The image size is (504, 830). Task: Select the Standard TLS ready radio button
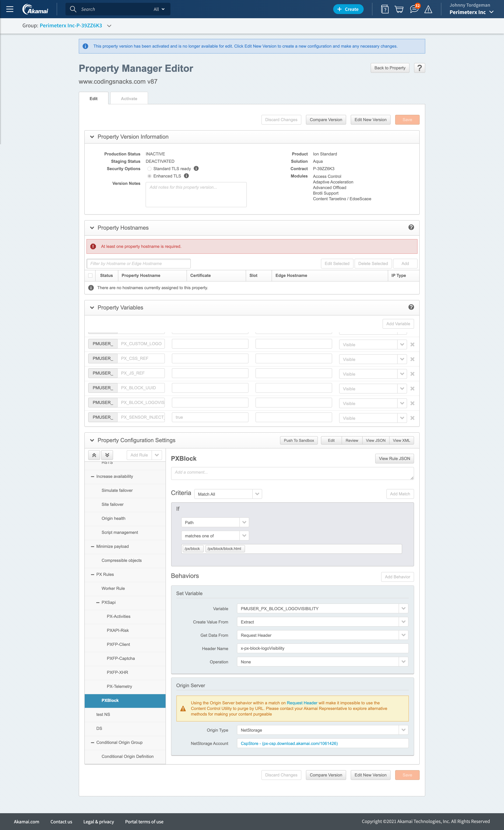149,169
